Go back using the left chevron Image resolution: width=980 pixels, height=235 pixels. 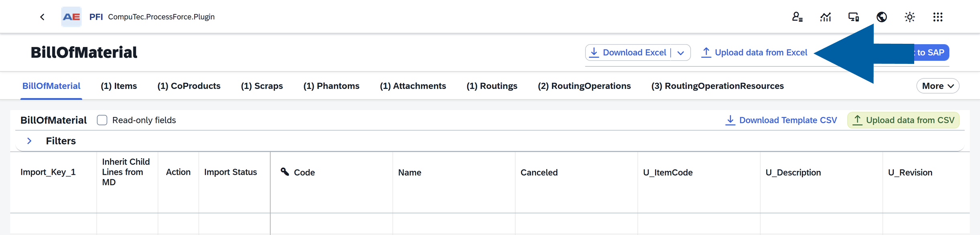point(42,17)
